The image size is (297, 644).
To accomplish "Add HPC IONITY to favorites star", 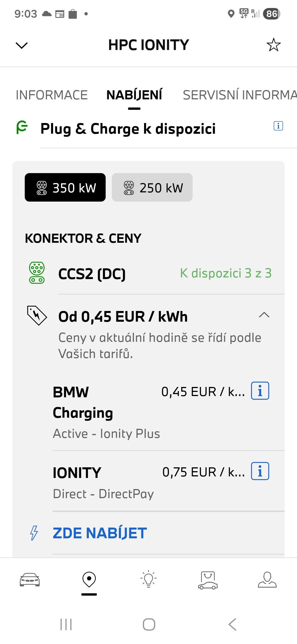I will coord(273,45).
